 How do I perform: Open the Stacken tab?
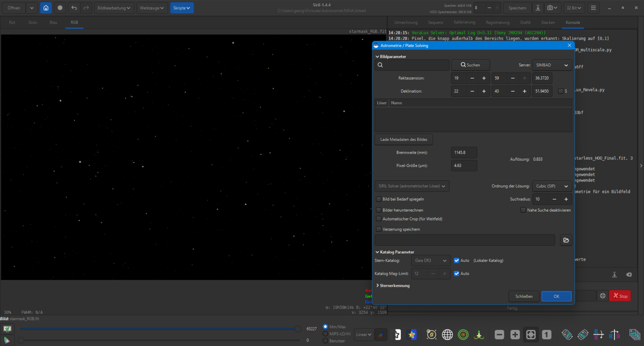pyautogui.click(x=548, y=23)
